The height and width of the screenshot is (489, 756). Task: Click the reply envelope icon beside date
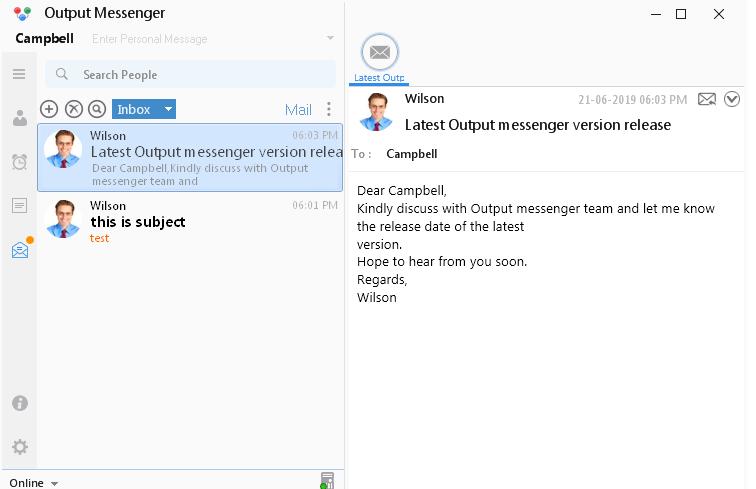(707, 99)
